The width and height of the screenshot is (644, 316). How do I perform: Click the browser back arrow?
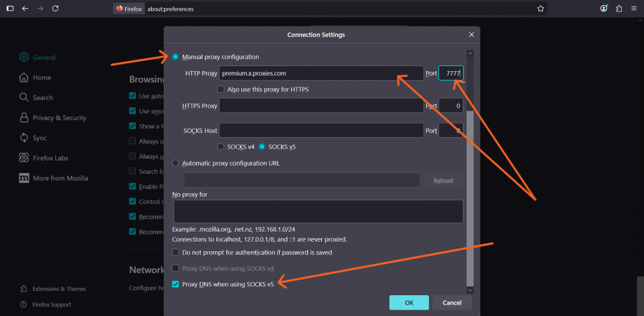pos(25,9)
